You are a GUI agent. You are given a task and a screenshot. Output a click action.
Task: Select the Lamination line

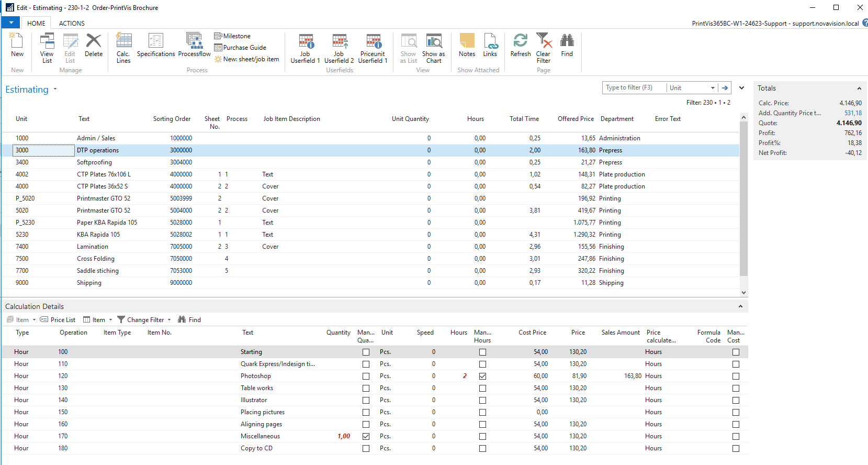pyautogui.click(x=370, y=247)
